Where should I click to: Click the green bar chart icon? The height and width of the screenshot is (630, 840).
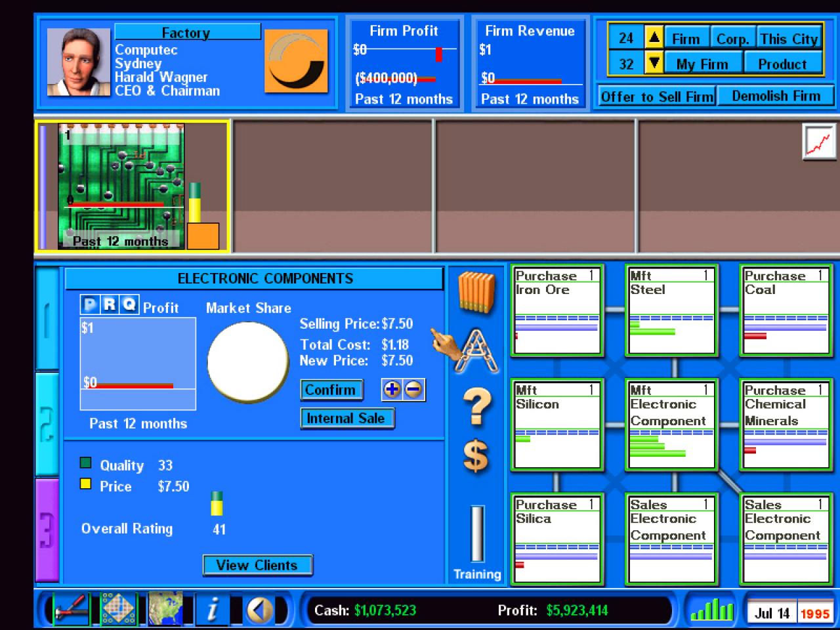pyautogui.click(x=711, y=610)
